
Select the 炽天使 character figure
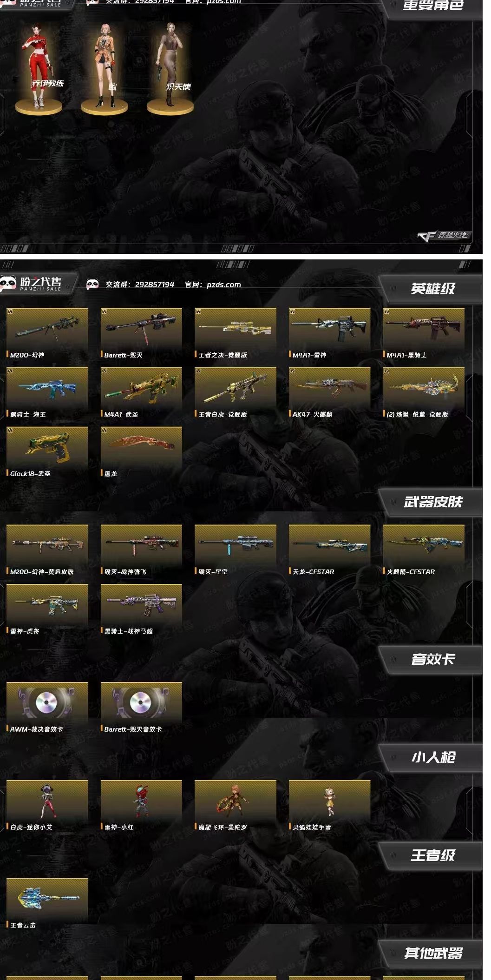click(170, 67)
